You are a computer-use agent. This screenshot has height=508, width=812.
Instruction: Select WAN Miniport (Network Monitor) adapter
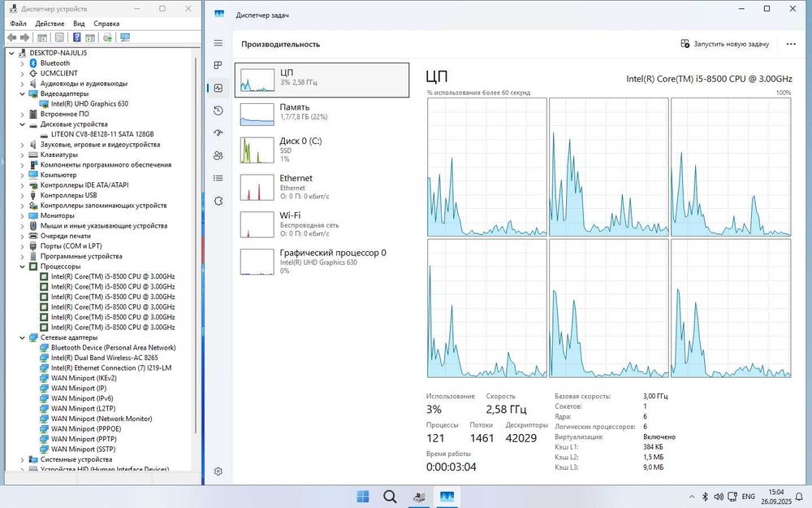[x=101, y=419]
